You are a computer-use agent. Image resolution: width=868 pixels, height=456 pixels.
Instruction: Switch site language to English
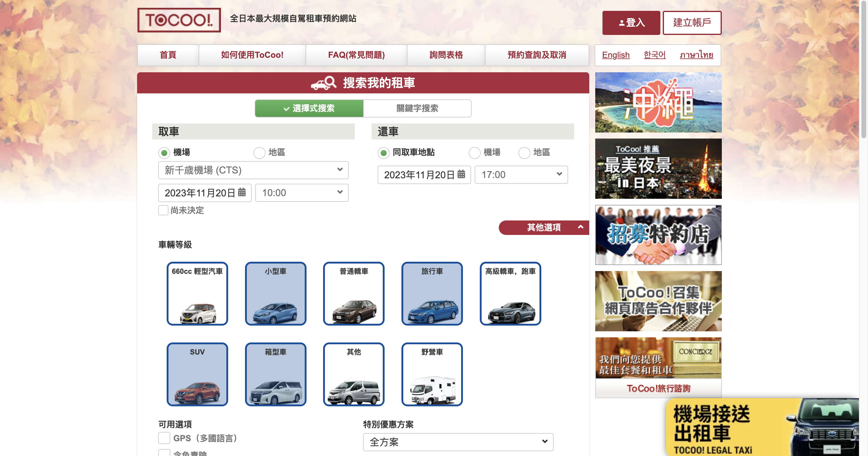pyautogui.click(x=616, y=55)
